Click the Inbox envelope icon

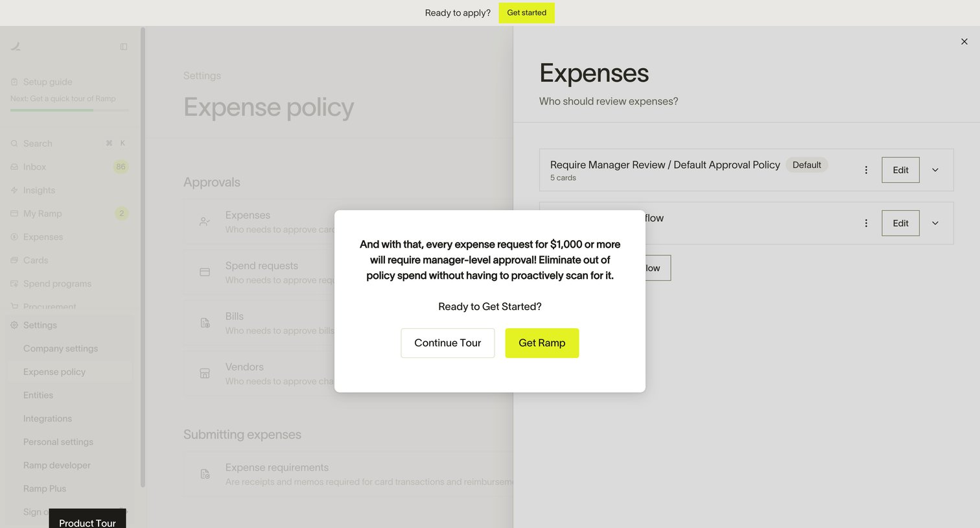click(14, 167)
